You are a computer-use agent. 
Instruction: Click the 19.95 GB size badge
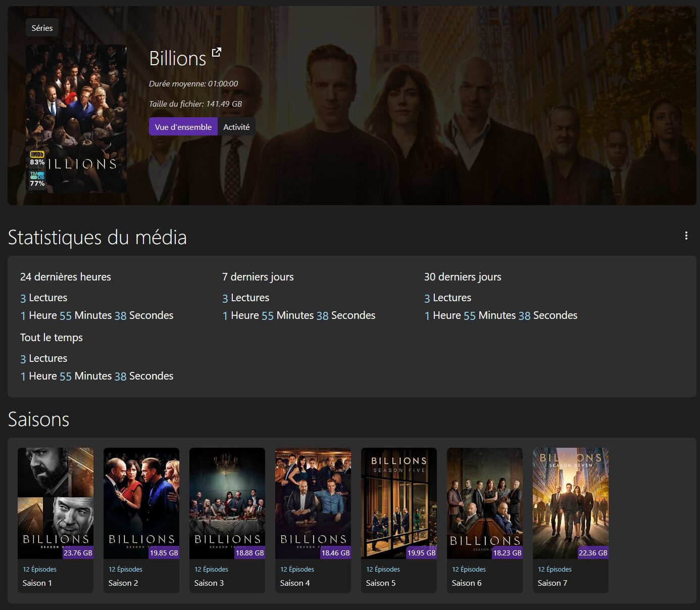coord(421,553)
